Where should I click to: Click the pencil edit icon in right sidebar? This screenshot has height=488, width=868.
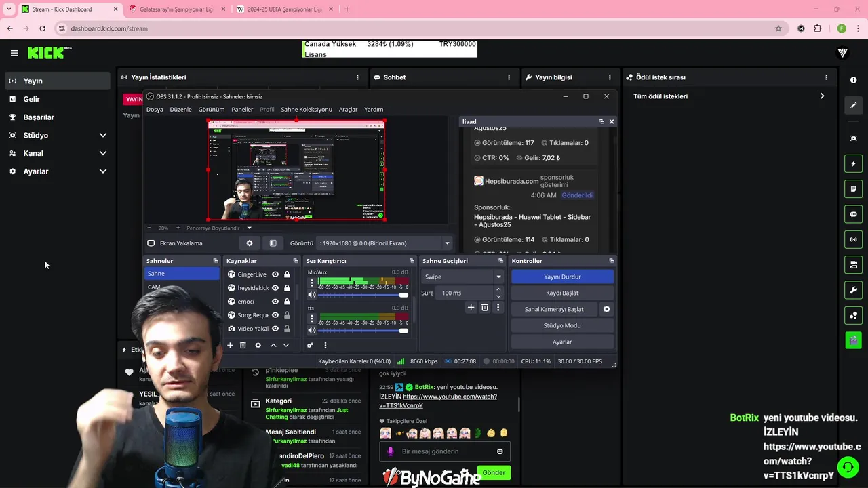[x=853, y=105]
